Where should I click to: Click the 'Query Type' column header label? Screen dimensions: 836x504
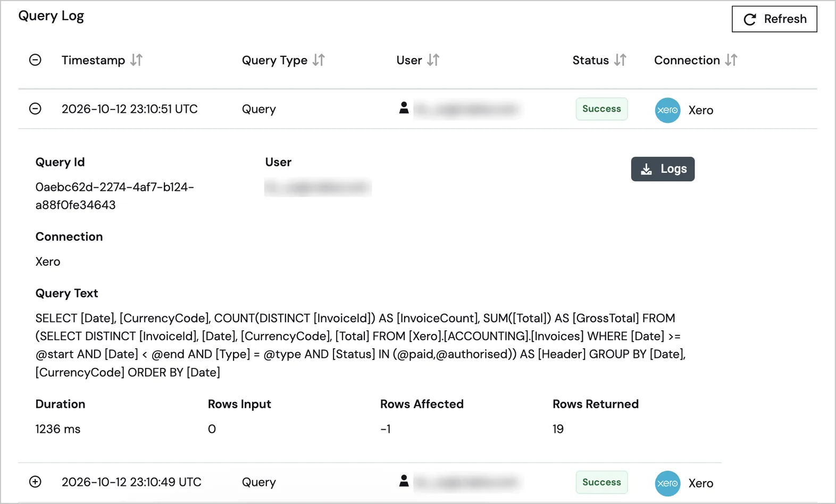coord(274,60)
